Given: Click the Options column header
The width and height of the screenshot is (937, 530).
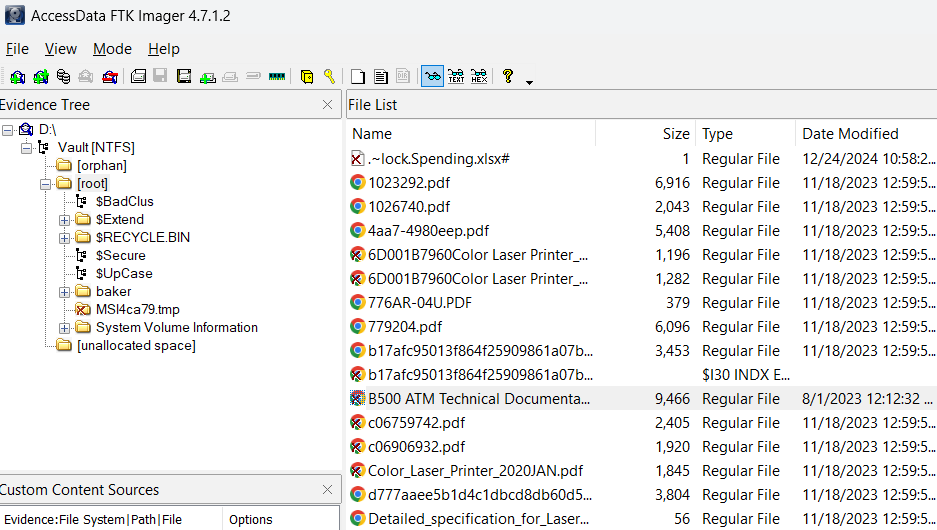Looking at the screenshot, I should click(x=281, y=519).
